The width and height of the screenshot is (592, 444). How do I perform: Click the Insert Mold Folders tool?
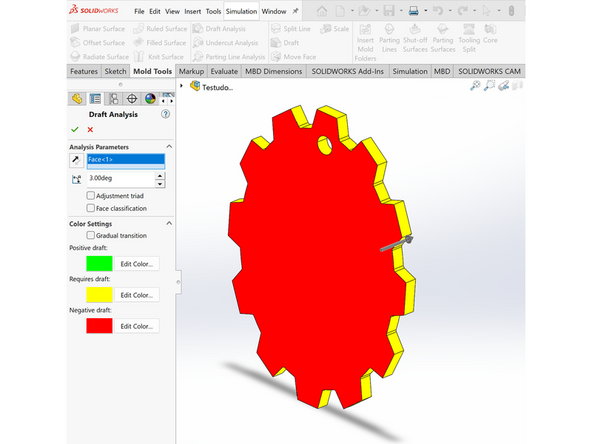pyautogui.click(x=365, y=42)
